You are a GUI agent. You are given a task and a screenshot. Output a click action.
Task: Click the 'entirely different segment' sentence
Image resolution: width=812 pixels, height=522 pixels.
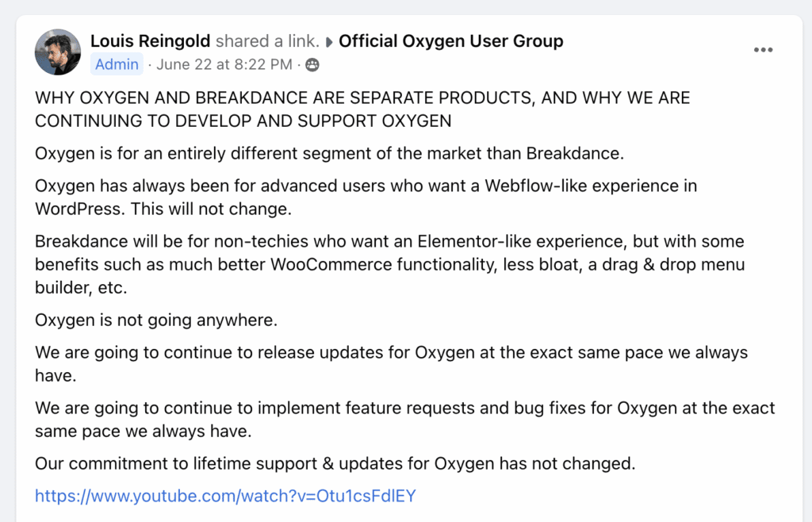[329, 153]
